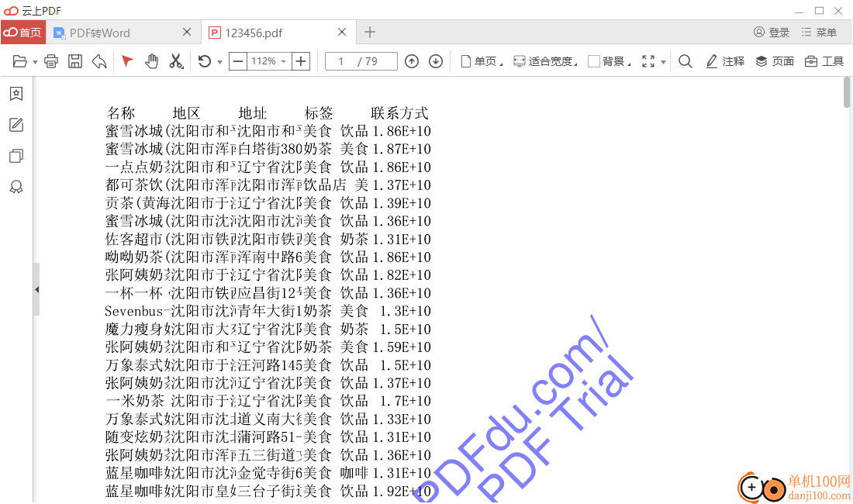Click the 贡茶(黄海 row text
The width and height of the screenshot is (853, 504).
137,203
